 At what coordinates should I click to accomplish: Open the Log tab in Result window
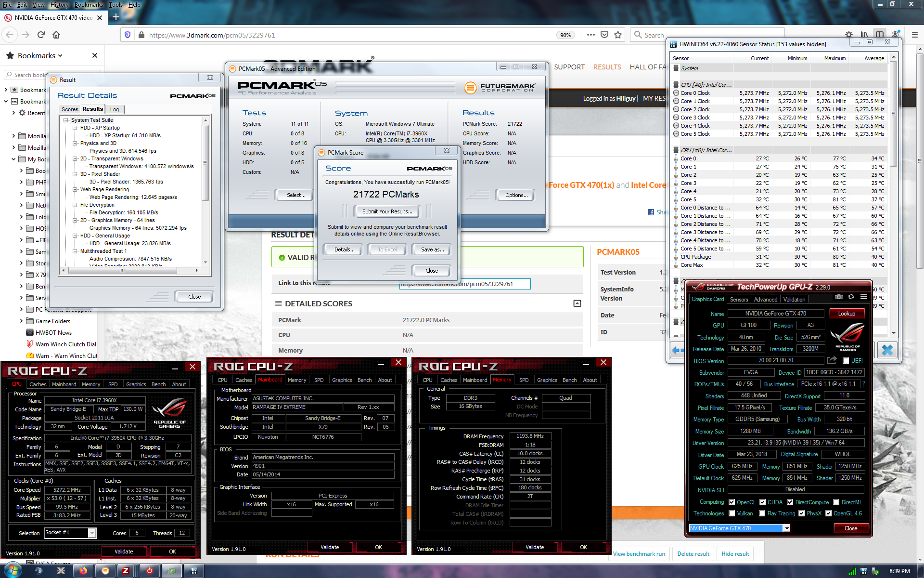(x=115, y=109)
